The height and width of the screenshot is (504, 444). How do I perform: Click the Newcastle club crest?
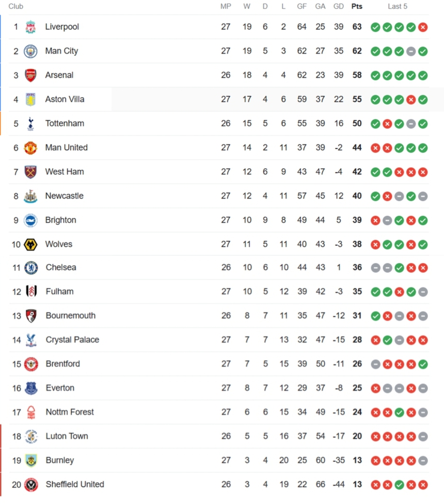coord(30,196)
